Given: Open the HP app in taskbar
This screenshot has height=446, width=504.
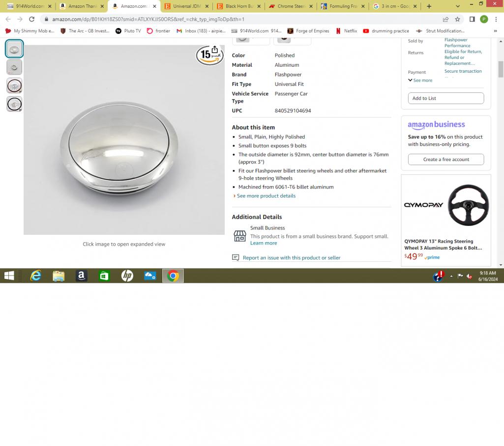Looking at the screenshot, I should click(x=127, y=276).
